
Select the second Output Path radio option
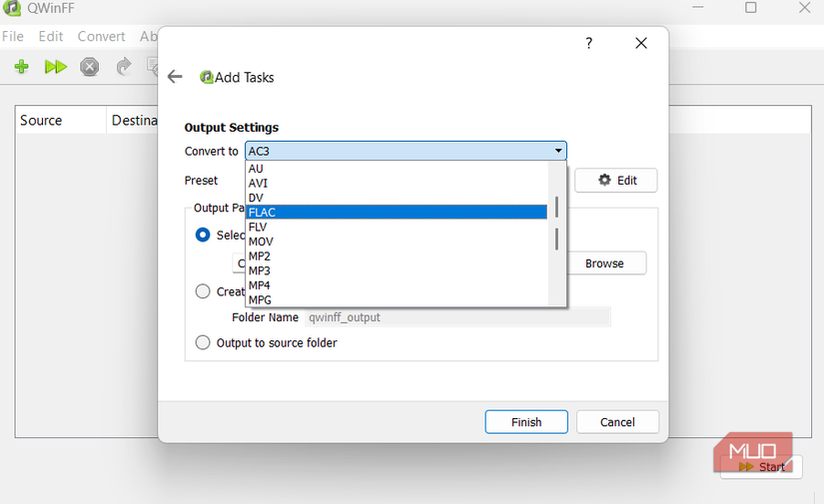coord(204,291)
